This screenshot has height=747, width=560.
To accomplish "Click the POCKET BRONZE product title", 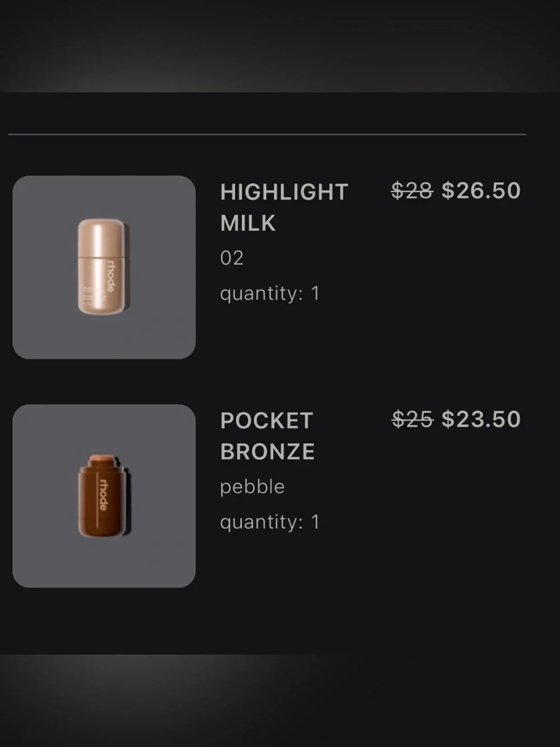I will coord(267,436).
